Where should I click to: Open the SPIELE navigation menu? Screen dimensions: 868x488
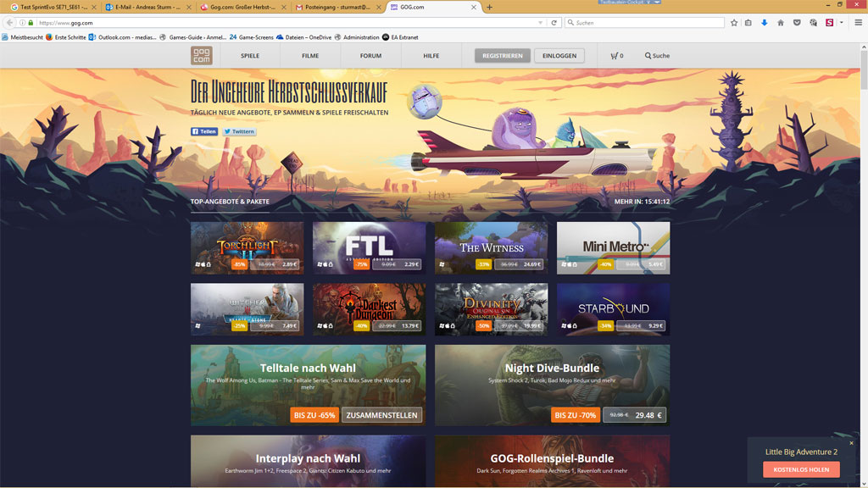[x=250, y=56]
